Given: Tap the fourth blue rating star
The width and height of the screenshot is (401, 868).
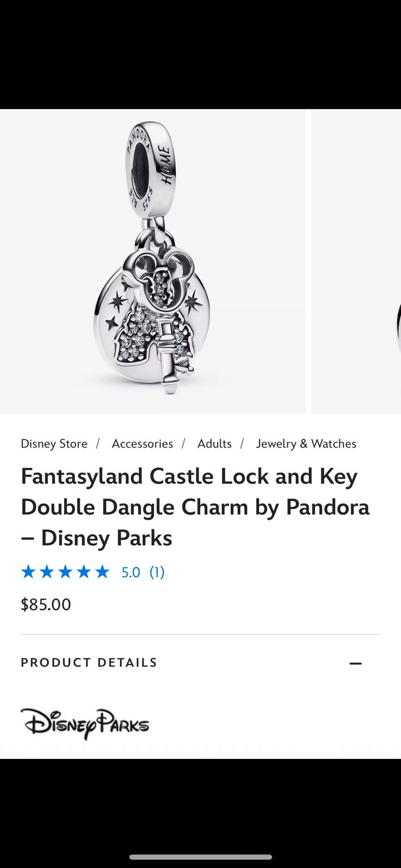Looking at the screenshot, I should click(x=84, y=572).
